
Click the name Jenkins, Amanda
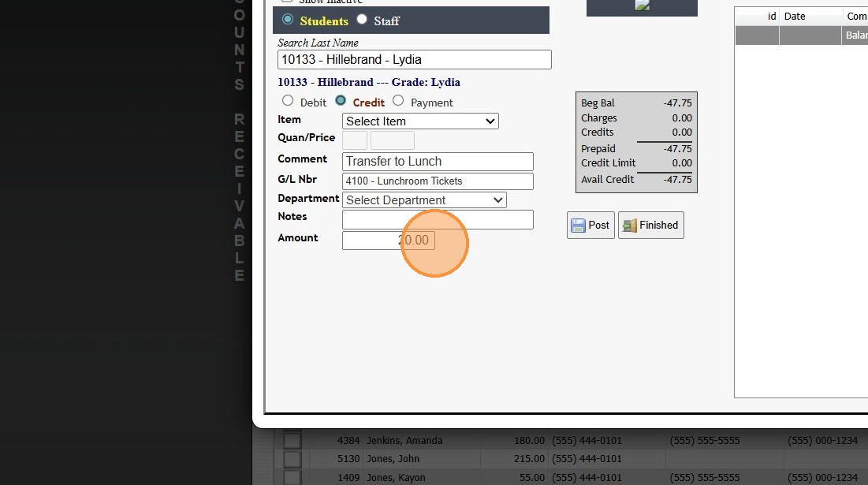(404, 441)
